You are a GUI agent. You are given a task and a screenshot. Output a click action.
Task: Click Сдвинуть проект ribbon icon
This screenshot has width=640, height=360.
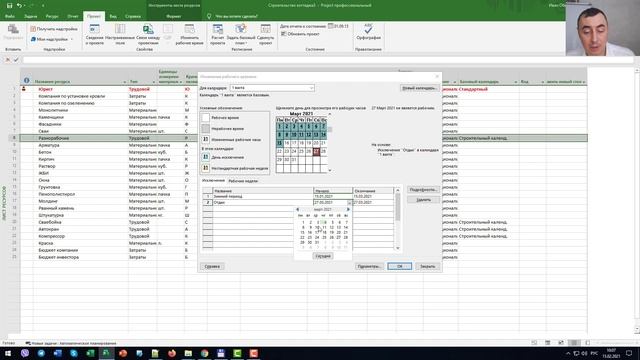pos(265,34)
